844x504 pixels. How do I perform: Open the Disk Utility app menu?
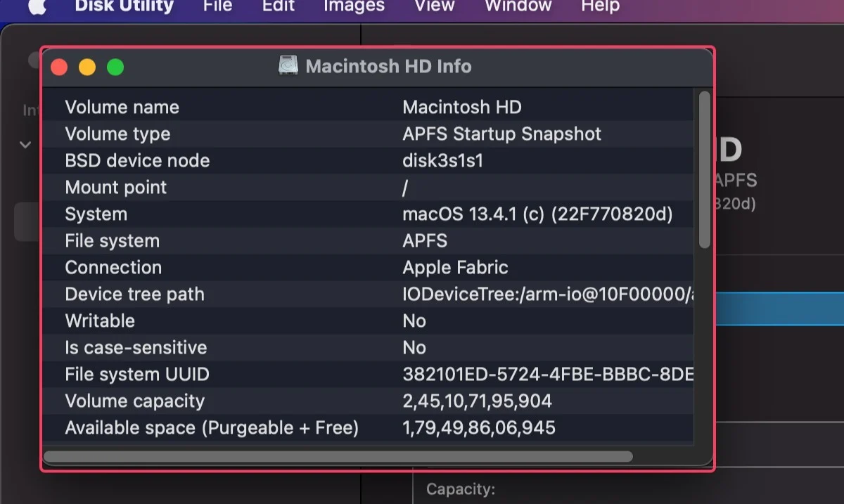[124, 6]
